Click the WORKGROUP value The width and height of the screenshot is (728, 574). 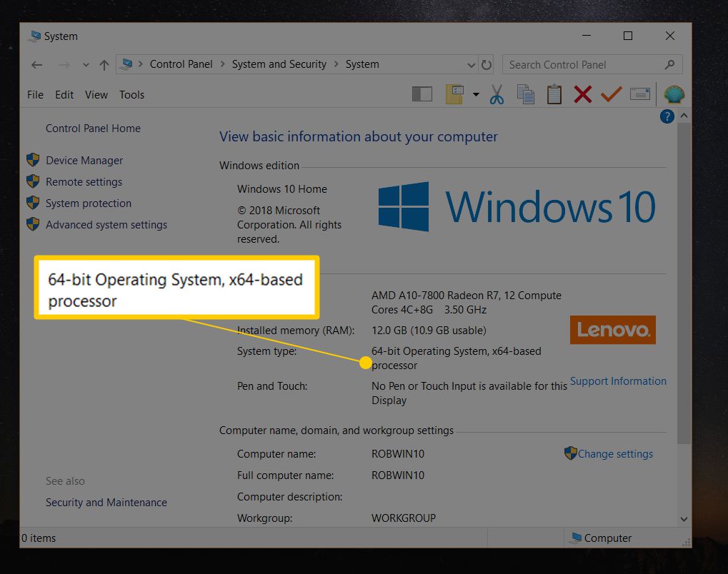tap(404, 518)
